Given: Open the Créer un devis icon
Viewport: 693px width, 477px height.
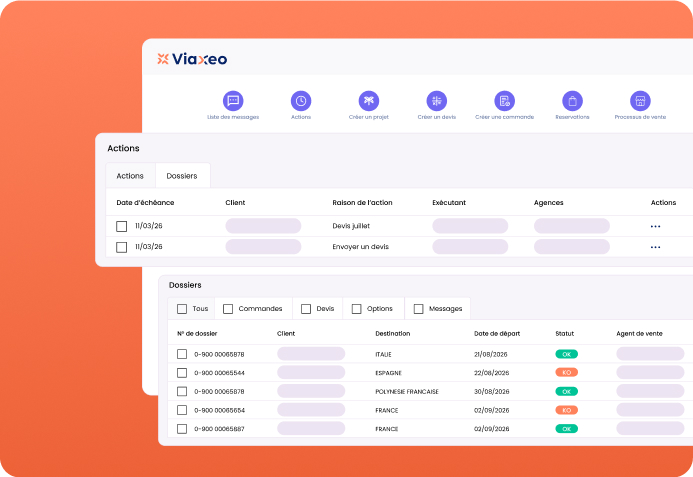Looking at the screenshot, I should (x=437, y=101).
